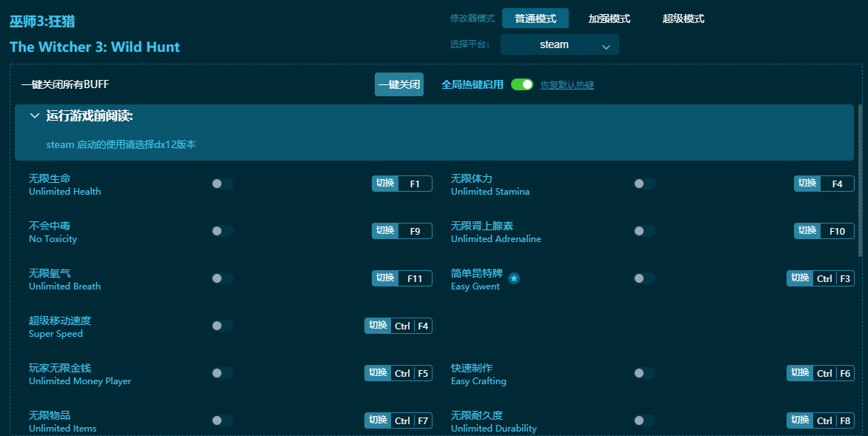Toggle Unlimited Adrenaline on
The image size is (868, 436).
[x=644, y=231]
